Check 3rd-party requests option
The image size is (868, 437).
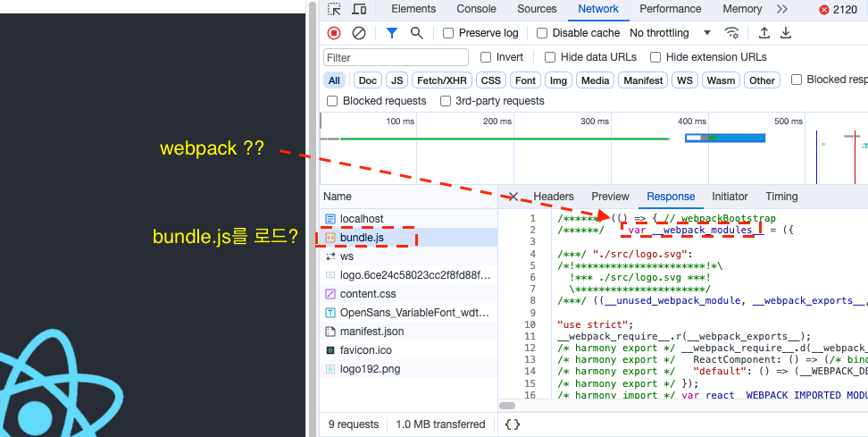(445, 101)
